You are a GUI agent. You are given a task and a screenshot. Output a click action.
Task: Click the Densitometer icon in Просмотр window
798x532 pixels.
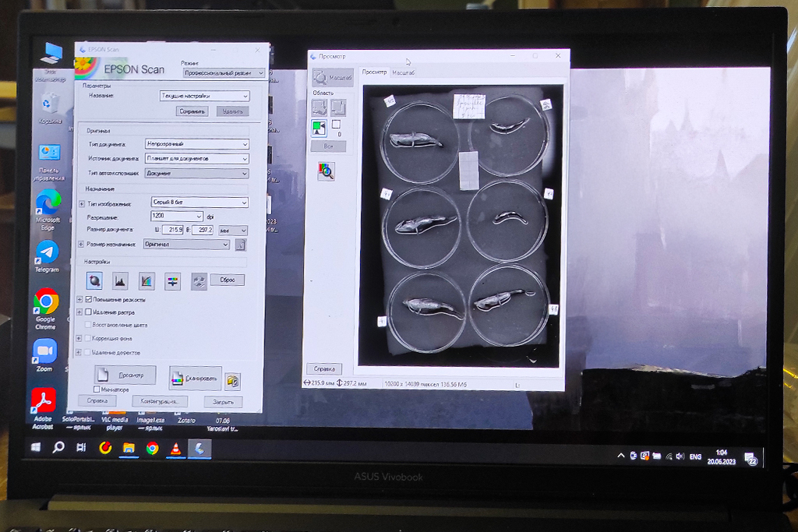pyautogui.click(x=326, y=171)
